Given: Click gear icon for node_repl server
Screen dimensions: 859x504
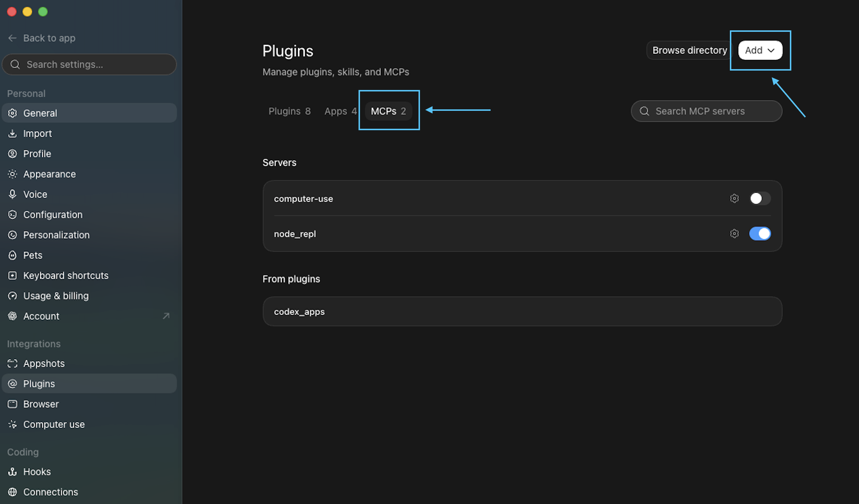Looking at the screenshot, I should click(x=734, y=234).
